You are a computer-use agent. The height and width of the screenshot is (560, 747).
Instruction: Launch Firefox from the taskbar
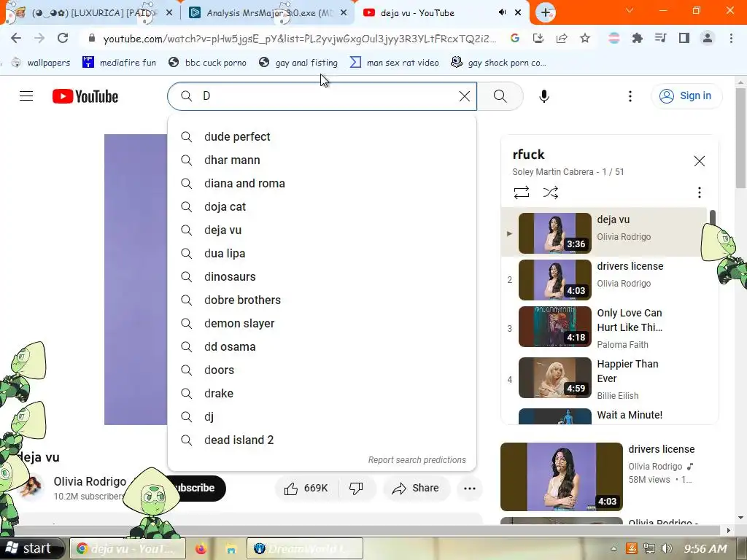coord(201,548)
